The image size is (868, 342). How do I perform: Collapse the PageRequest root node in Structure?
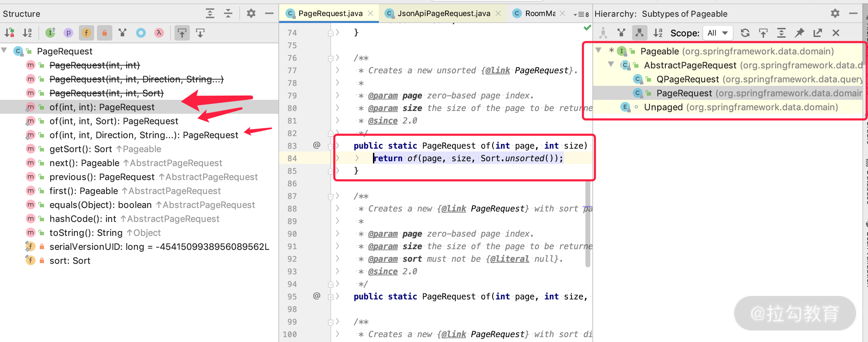pyautogui.click(x=4, y=51)
